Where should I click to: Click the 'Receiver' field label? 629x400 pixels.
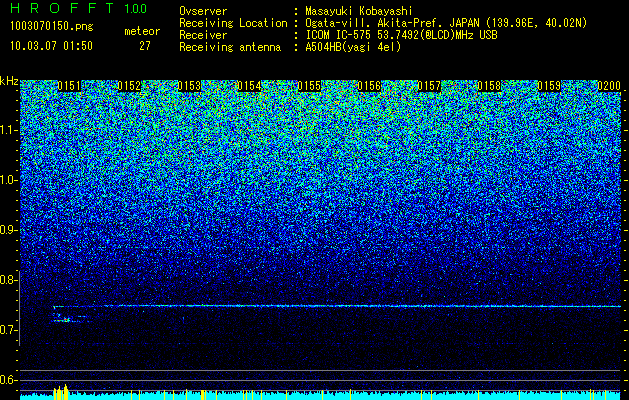203,35
